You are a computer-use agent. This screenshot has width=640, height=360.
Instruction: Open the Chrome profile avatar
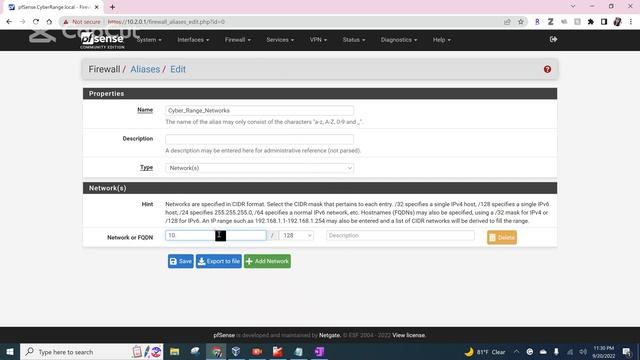[x=618, y=22]
